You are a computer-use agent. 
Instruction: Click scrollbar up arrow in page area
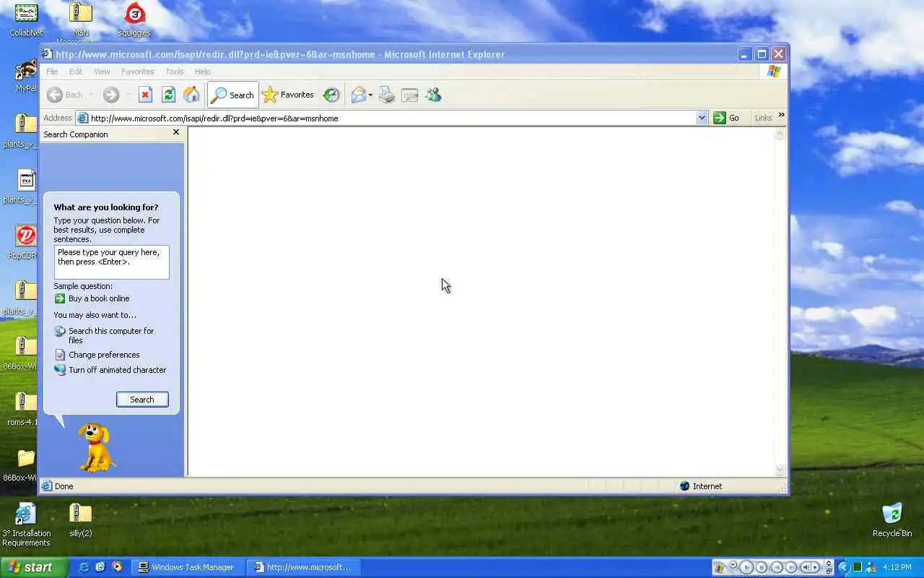[780, 134]
